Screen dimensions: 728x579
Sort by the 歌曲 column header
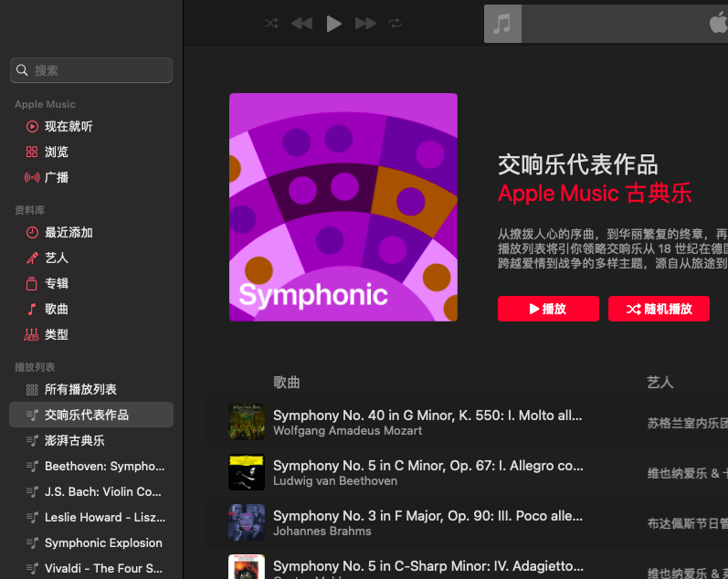287,382
